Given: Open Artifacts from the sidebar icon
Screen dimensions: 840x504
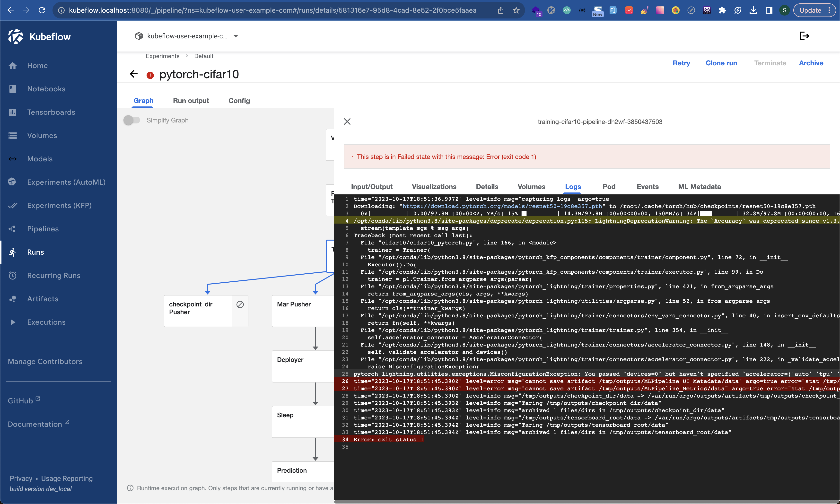Looking at the screenshot, I should [13, 299].
